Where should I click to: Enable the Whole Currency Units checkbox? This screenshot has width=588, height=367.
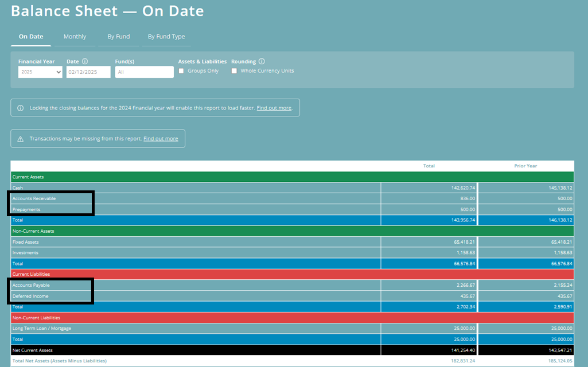point(234,71)
